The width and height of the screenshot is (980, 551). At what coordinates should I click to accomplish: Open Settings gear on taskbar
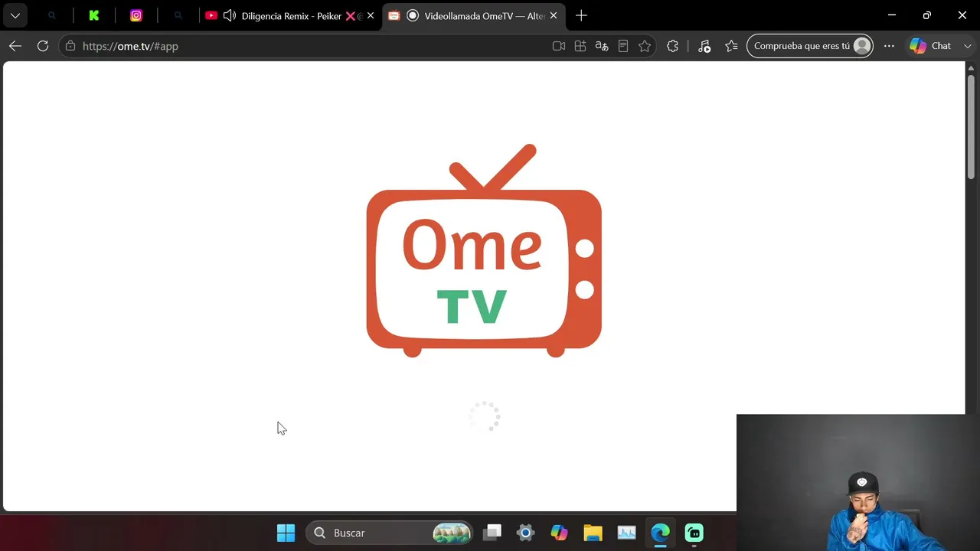(525, 533)
